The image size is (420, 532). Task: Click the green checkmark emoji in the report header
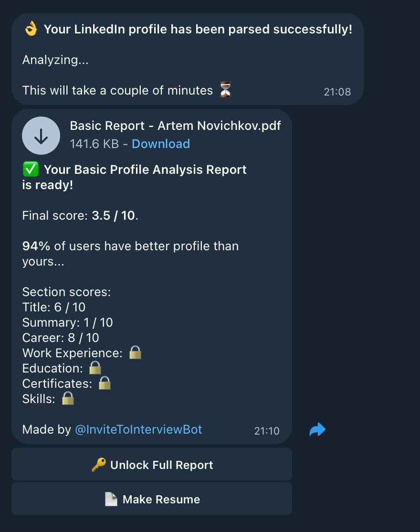(30, 169)
